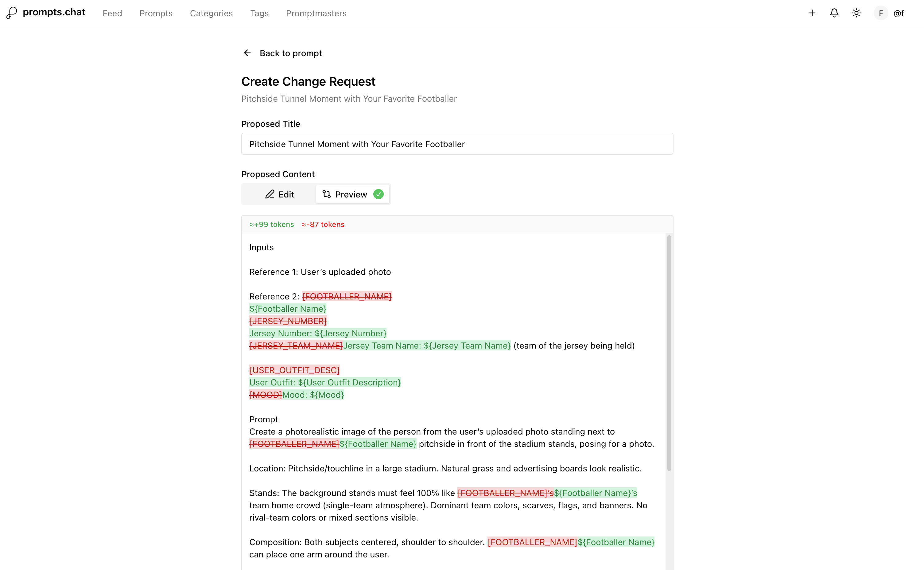This screenshot has height=570, width=924.
Task: Select the Tags navigation item
Action: click(x=259, y=13)
